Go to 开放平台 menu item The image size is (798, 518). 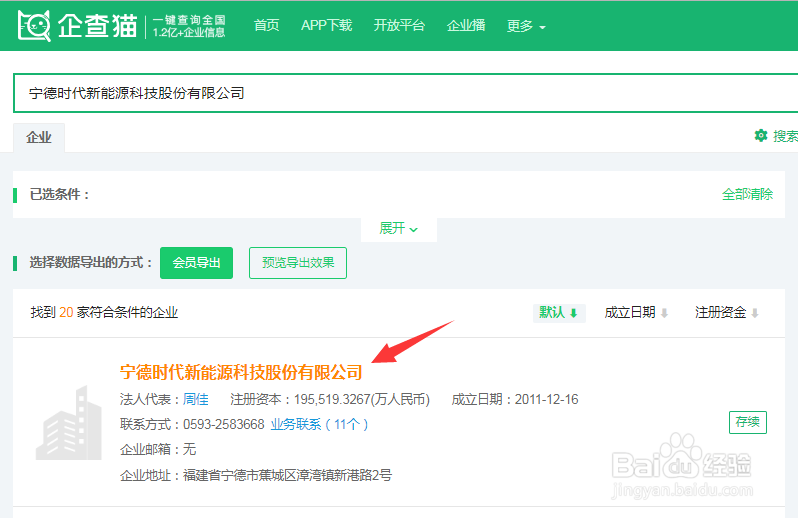tap(399, 25)
